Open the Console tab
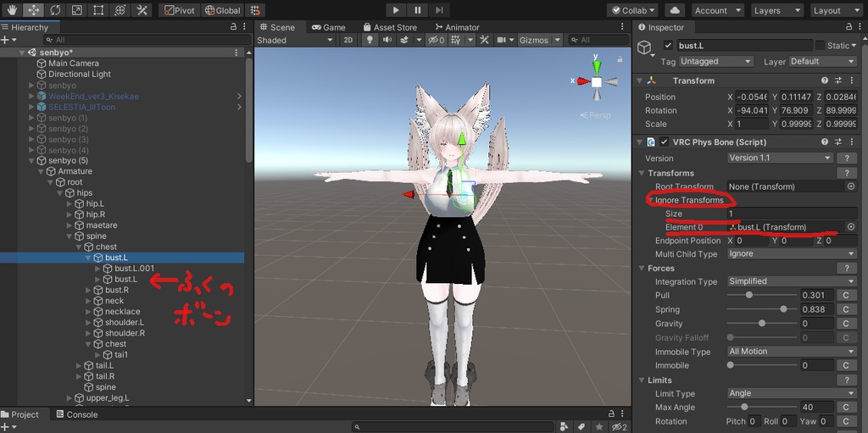The image size is (868, 433). 77,414
